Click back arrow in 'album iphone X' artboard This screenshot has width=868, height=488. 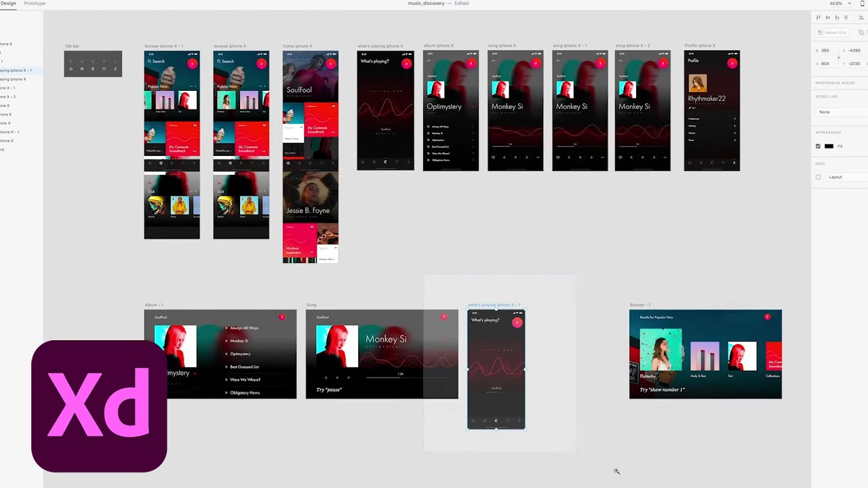click(429, 61)
